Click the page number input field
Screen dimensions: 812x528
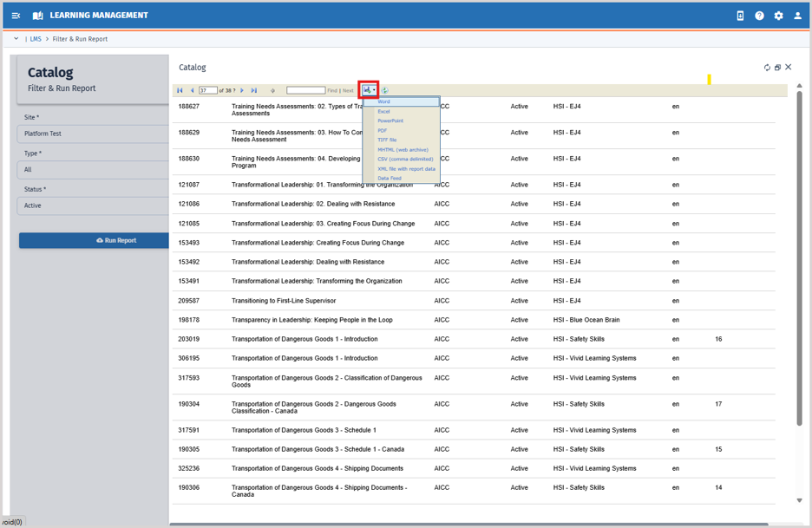coord(207,90)
